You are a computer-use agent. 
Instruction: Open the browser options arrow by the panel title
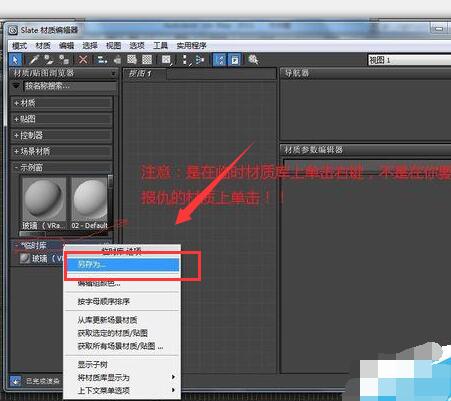(x=113, y=73)
